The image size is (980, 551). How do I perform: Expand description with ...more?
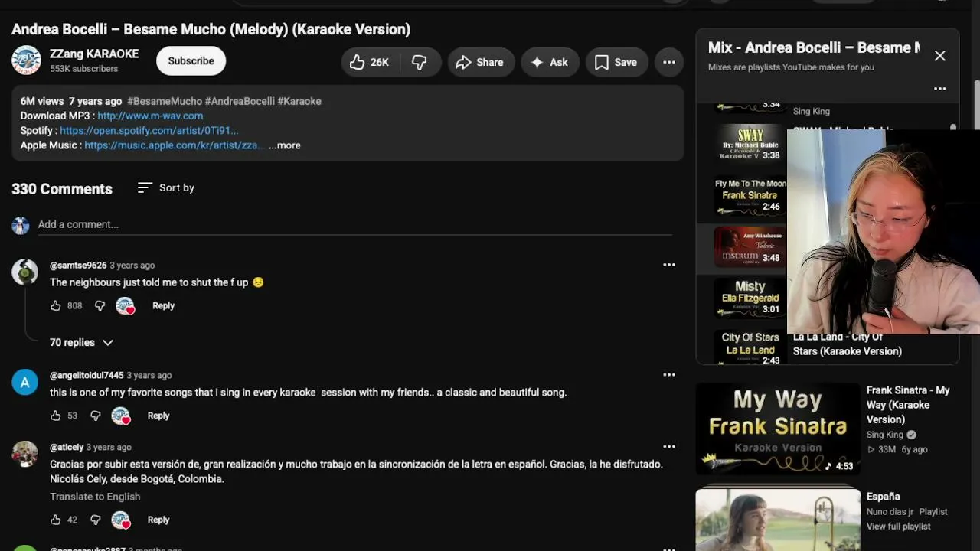click(285, 145)
